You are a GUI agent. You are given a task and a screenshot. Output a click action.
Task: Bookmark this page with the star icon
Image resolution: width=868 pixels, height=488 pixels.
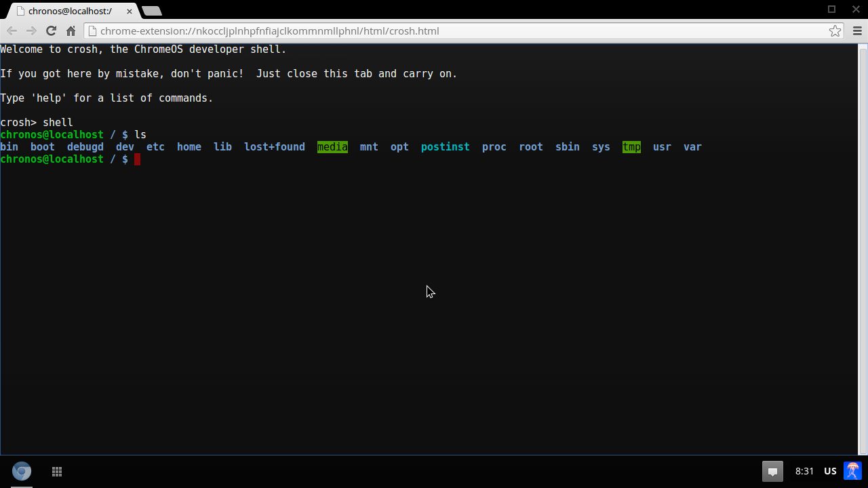point(835,31)
